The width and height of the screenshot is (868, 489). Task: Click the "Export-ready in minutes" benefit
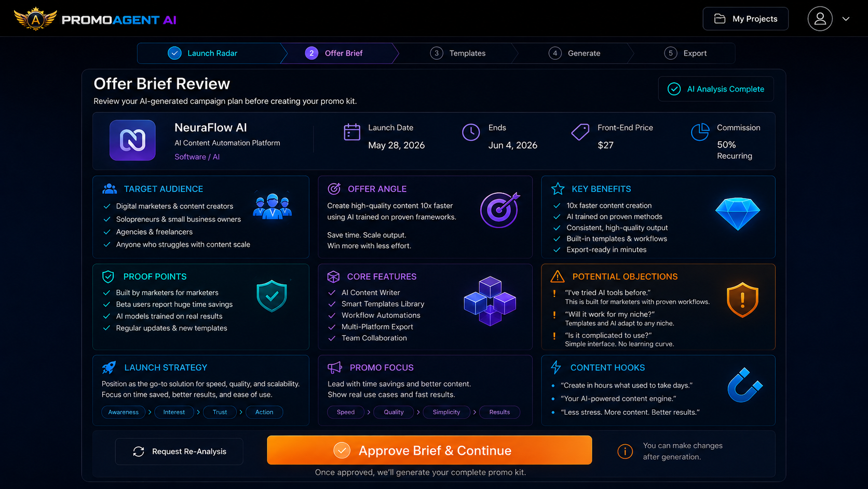[606, 250]
